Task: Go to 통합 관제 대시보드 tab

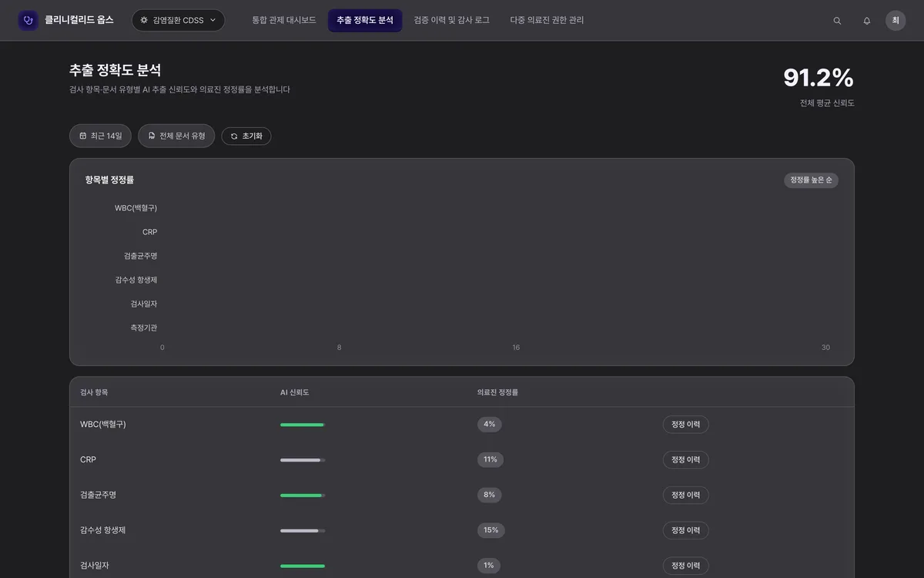Action: click(284, 20)
